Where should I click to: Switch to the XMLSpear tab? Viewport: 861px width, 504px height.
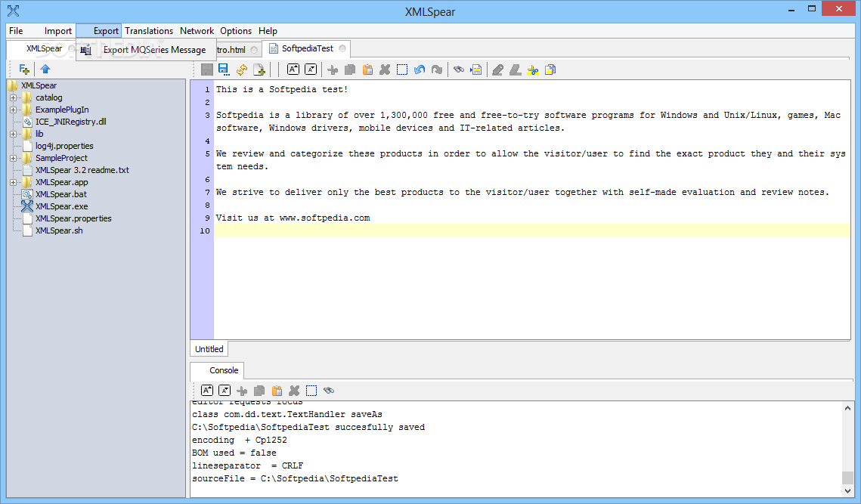44,48
